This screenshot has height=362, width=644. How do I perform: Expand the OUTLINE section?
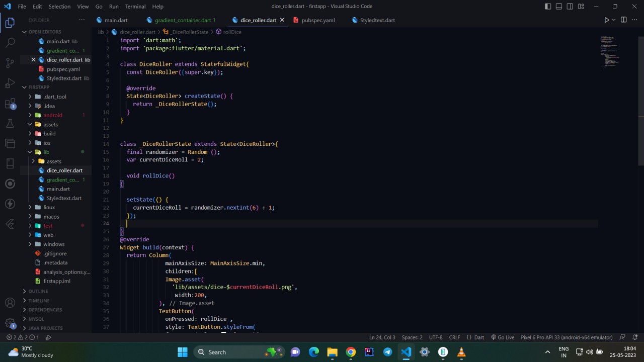[38, 291]
